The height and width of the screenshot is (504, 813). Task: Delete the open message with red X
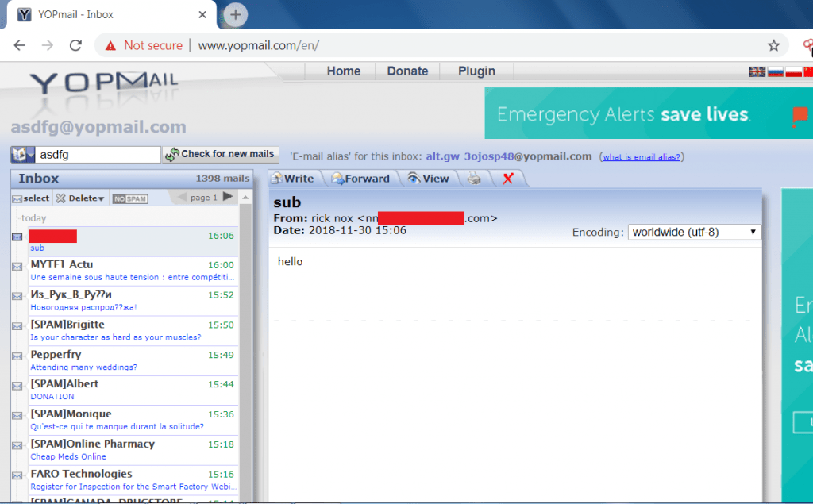(508, 179)
